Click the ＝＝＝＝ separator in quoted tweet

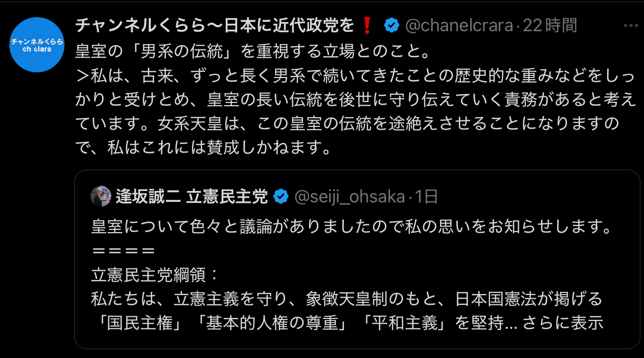click(123, 250)
